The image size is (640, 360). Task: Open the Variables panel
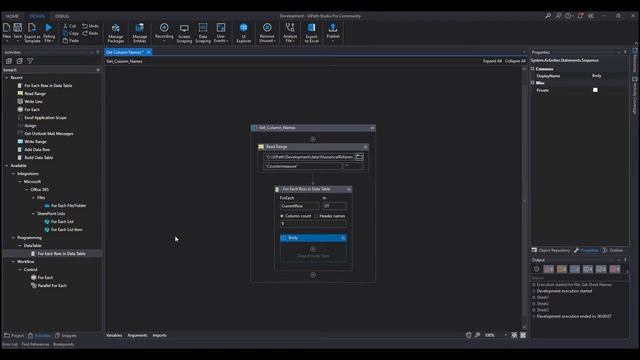(x=114, y=335)
